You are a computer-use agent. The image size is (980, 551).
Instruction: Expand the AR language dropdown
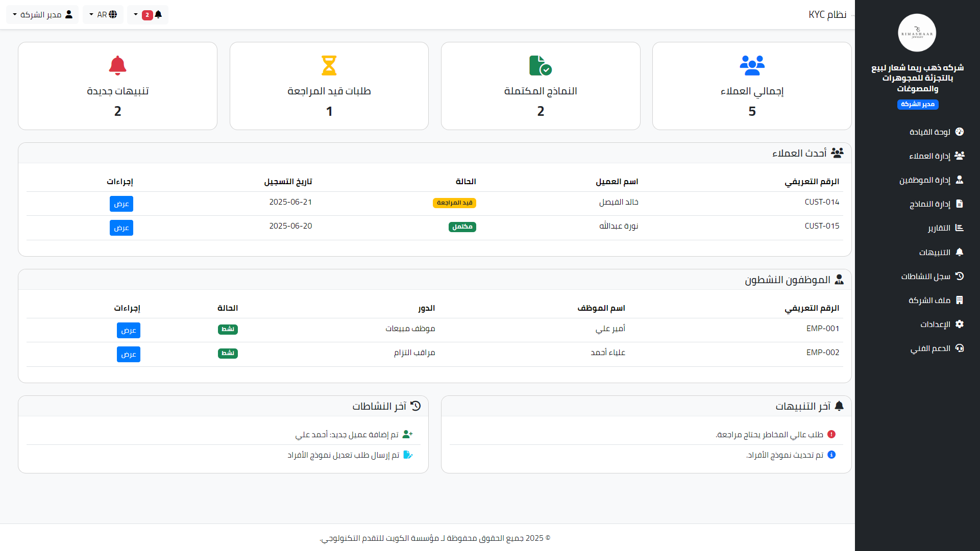103,15
